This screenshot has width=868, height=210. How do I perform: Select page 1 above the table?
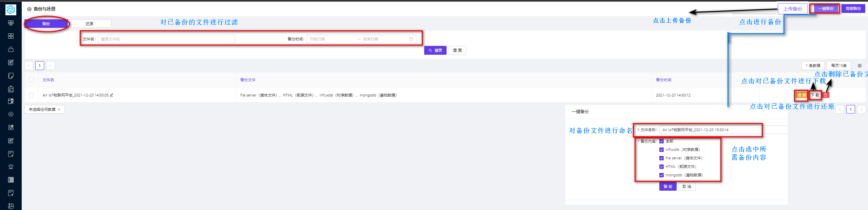pos(40,66)
